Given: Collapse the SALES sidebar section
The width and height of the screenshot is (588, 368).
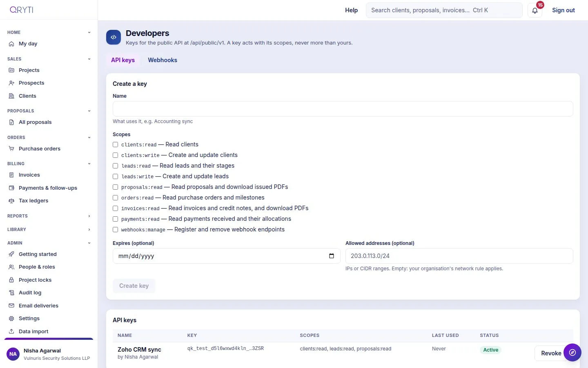Looking at the screenshot, I should pos(49,59).
